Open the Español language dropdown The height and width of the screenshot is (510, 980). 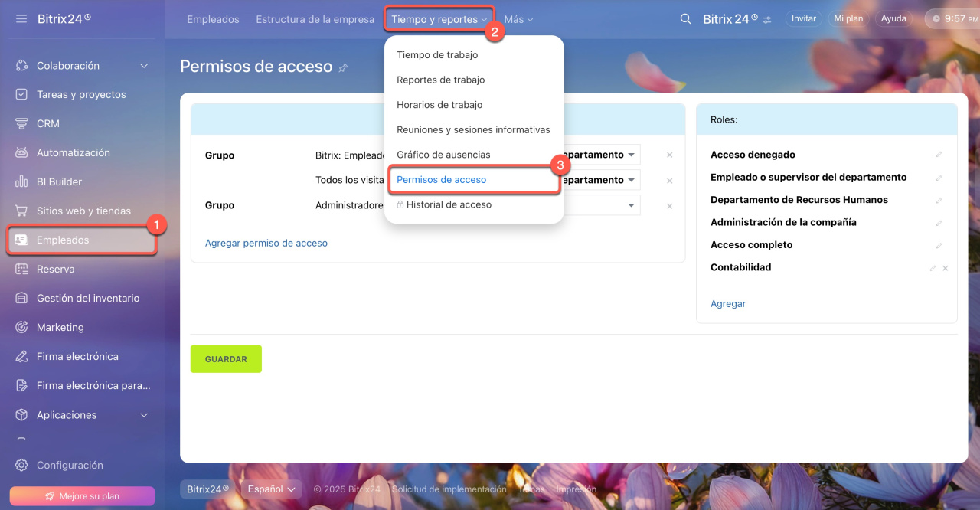pyautogui.click(x=271, y=489)
